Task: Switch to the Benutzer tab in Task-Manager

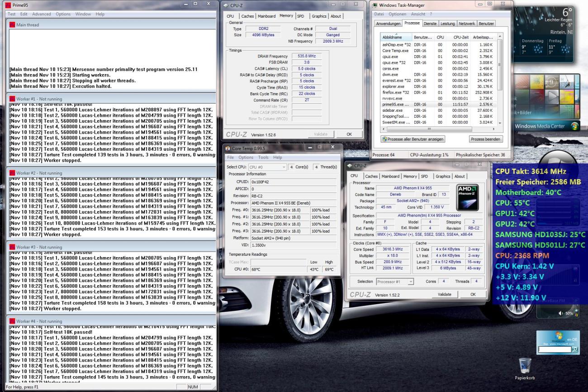Action: click(486, 23)
